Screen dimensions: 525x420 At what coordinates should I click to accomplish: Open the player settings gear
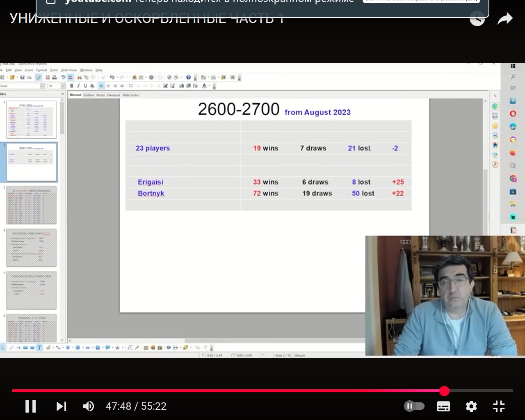tap(471, 406)
